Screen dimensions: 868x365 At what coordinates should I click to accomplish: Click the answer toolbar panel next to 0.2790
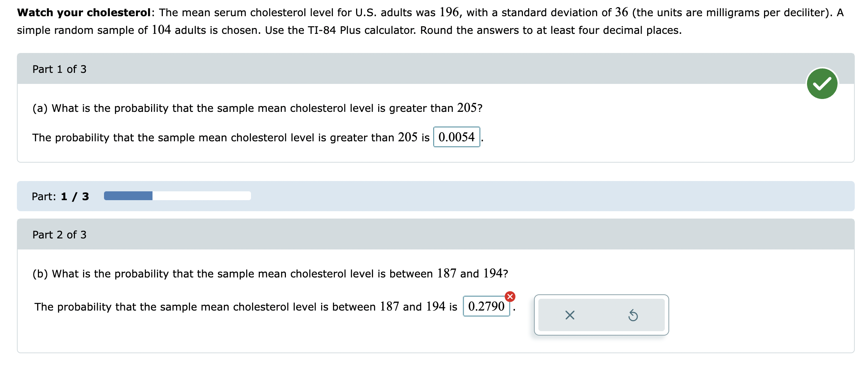pos(601,315)
